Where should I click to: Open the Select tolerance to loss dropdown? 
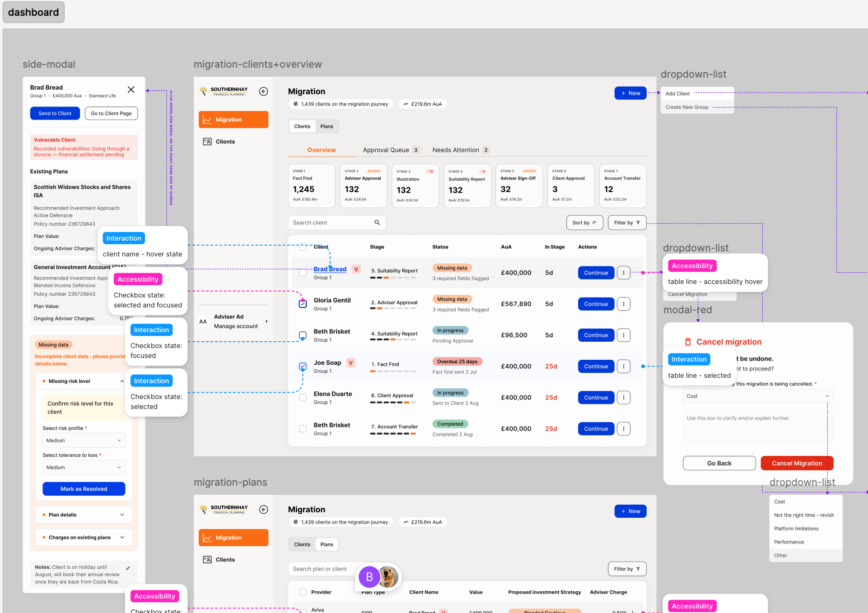click(x=84, y=467)
